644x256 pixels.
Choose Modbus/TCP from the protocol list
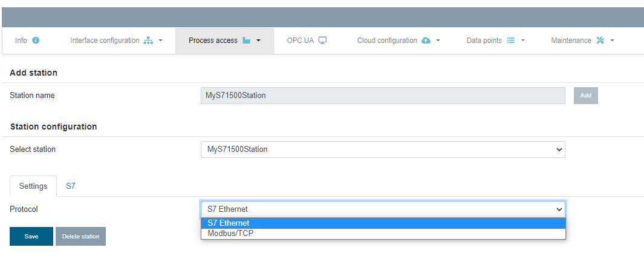coord(383,234)
